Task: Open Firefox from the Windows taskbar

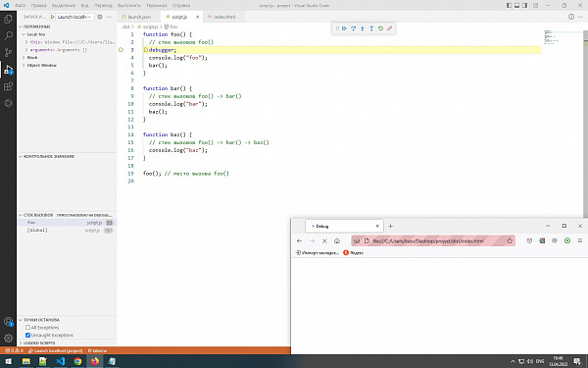Action: [95, 361]
